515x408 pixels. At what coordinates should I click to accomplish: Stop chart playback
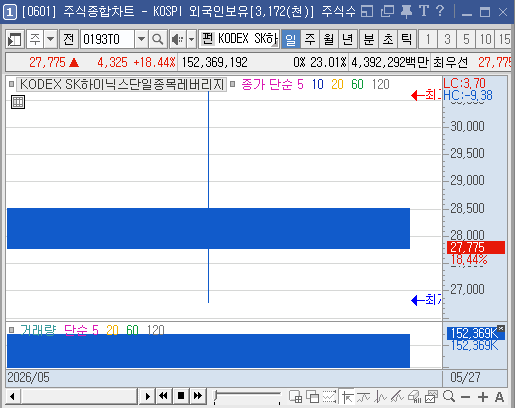pyautogui.click(x=181, y=396)
